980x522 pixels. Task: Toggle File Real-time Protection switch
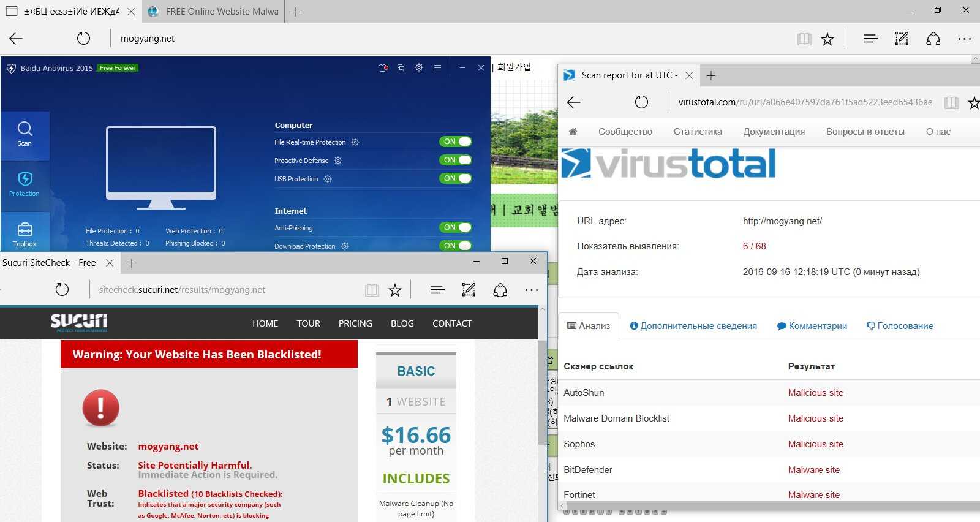[x=456, y=142]
